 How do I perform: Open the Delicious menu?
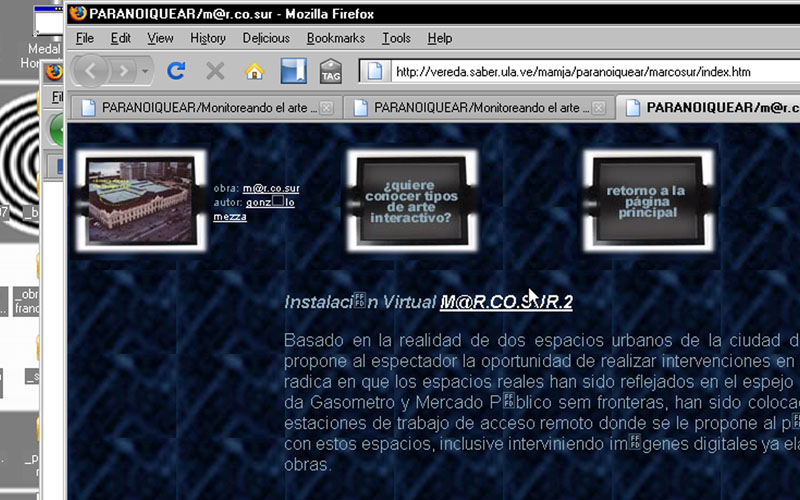click(266, 38)
